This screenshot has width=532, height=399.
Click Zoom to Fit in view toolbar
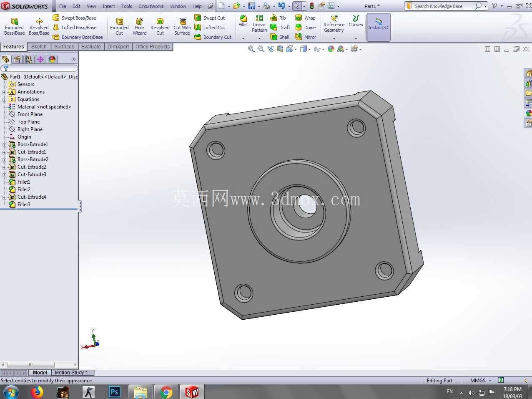click(251, 49)
